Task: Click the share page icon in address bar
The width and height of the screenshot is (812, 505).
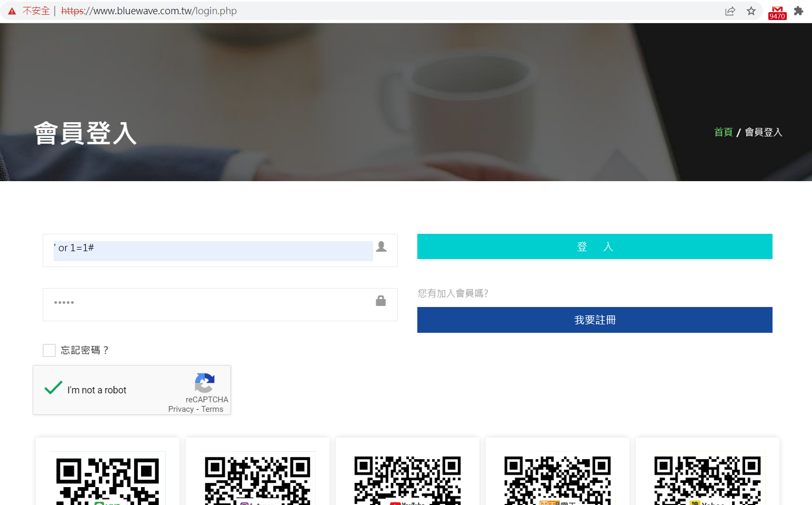Action: click(x=730, y=11)
